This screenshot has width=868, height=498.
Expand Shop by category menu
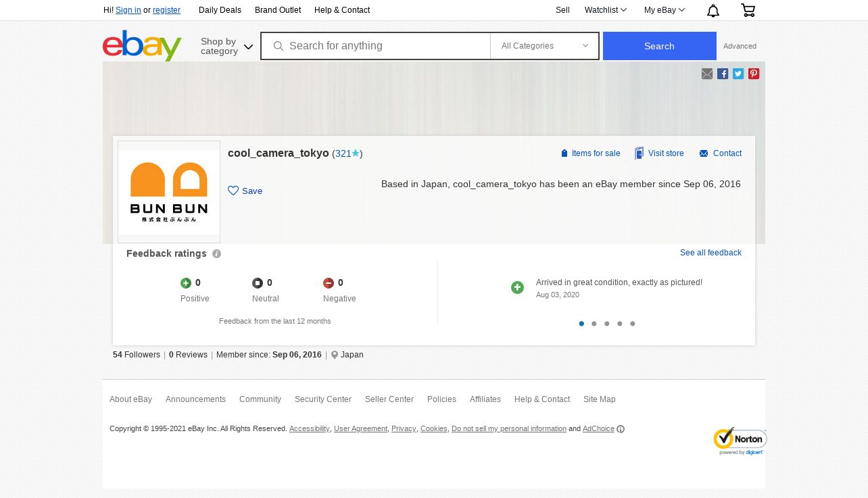pyautogui.click(x=226, y=46)
